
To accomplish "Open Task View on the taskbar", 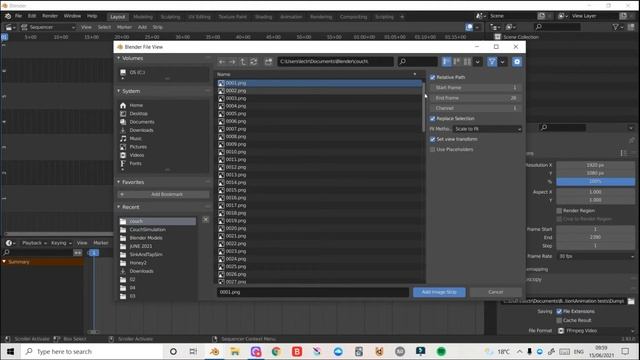I will [193, 351].
